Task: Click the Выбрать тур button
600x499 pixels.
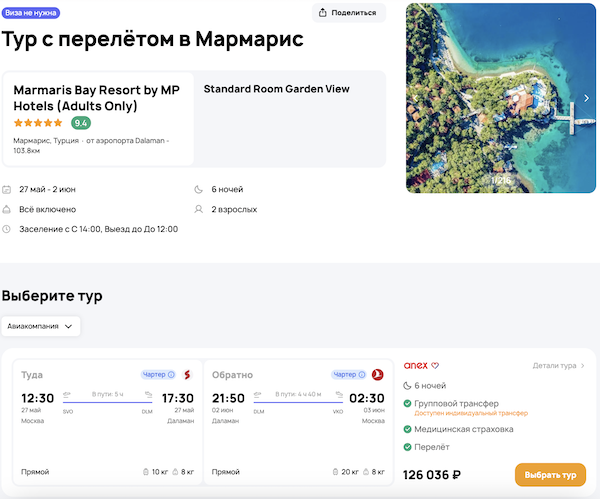Action: point(550,475)
